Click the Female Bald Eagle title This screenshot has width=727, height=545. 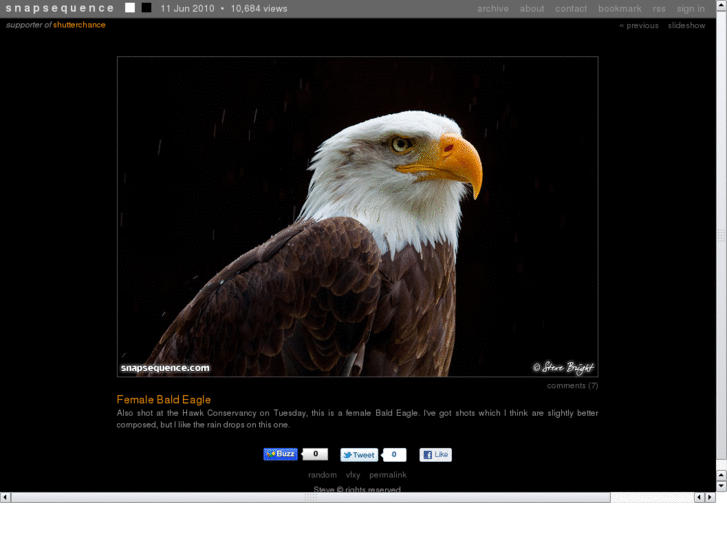pyautogui.click(x=164, y=399)
